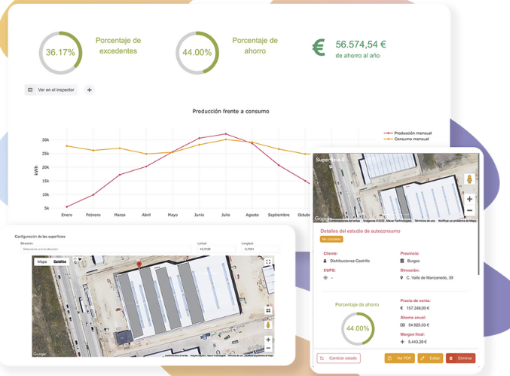Zoom out on the small detail map
This screenshot has width=510, height=376.
[x=469, y=210]
